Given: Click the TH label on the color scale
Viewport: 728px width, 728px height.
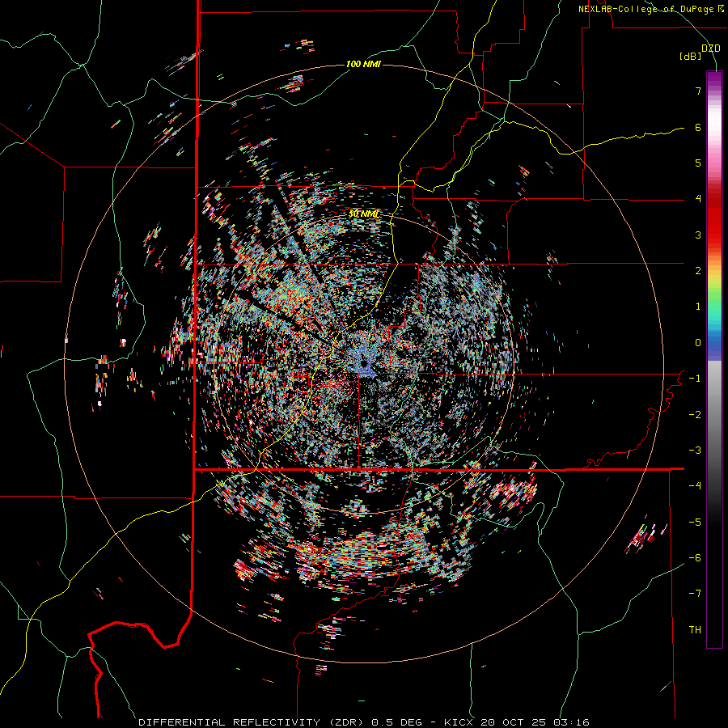Looking at the screenshot, I should click(x=695, y=630).
